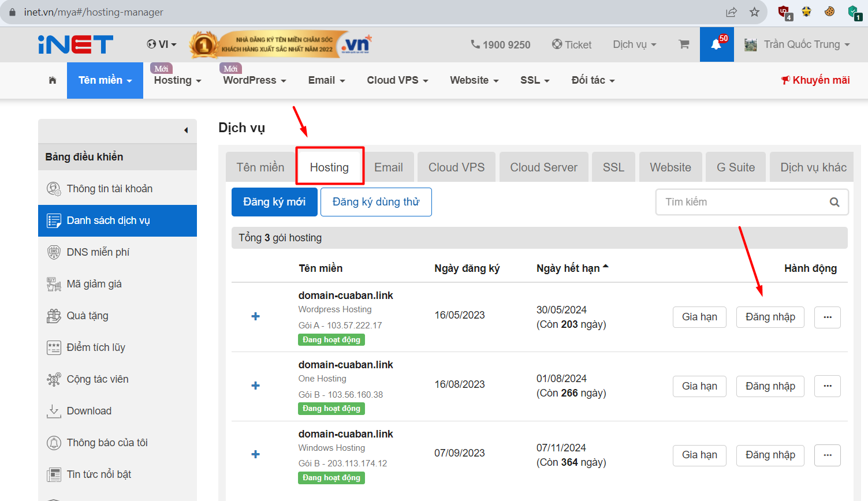This screenshot has height=501, width=868.
Task: Collapse the sidebar with arrow icon
Action: (186, 130)
